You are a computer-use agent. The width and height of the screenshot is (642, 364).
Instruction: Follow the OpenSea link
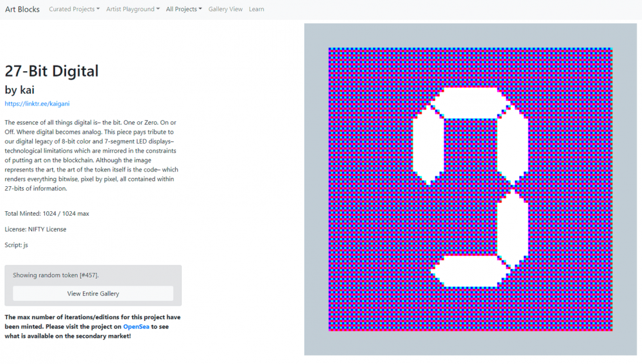point(136,327)
